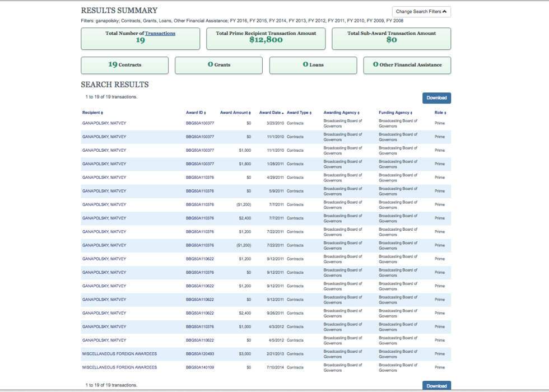Select the 0 Loans filter box

coord(313,65)
